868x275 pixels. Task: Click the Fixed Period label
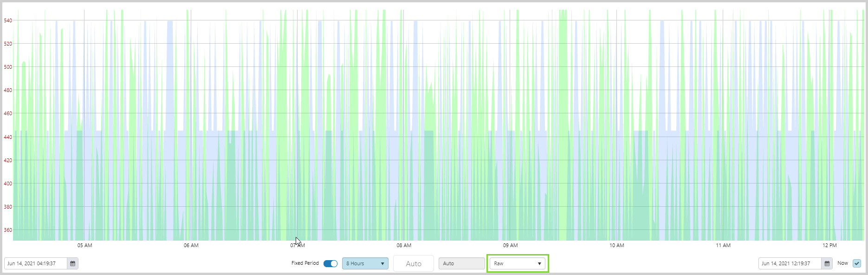305,263
